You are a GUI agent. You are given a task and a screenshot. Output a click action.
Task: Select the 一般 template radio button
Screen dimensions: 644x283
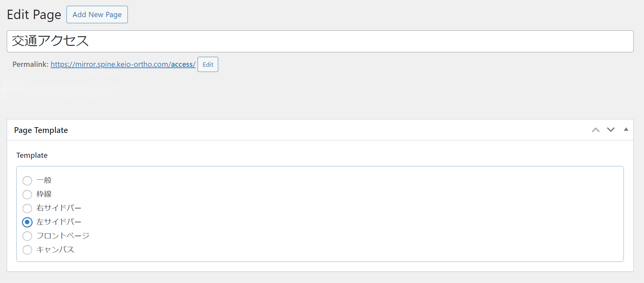[27, 180]
